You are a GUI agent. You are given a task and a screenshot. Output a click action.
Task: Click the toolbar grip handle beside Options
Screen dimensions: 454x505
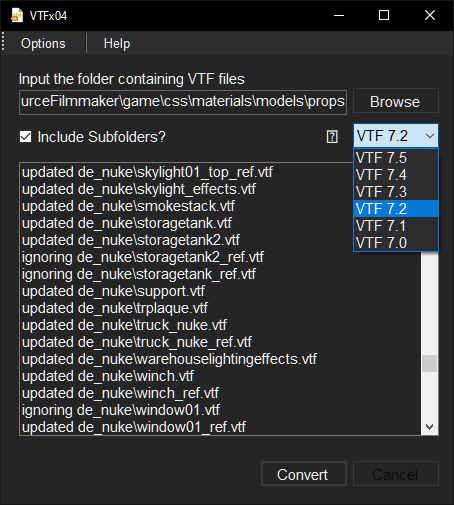coord(3,42)
